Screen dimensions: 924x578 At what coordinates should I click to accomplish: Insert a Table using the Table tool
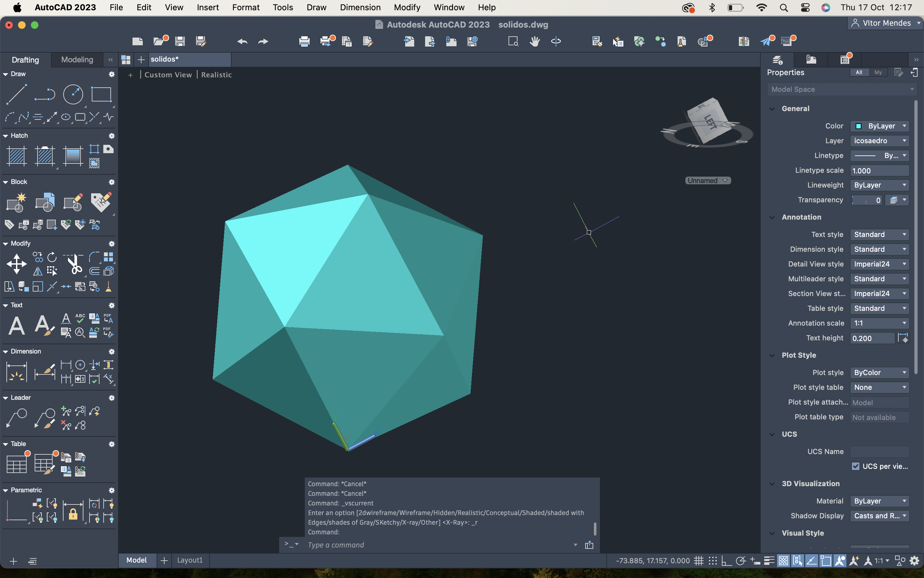pos(17,464)
